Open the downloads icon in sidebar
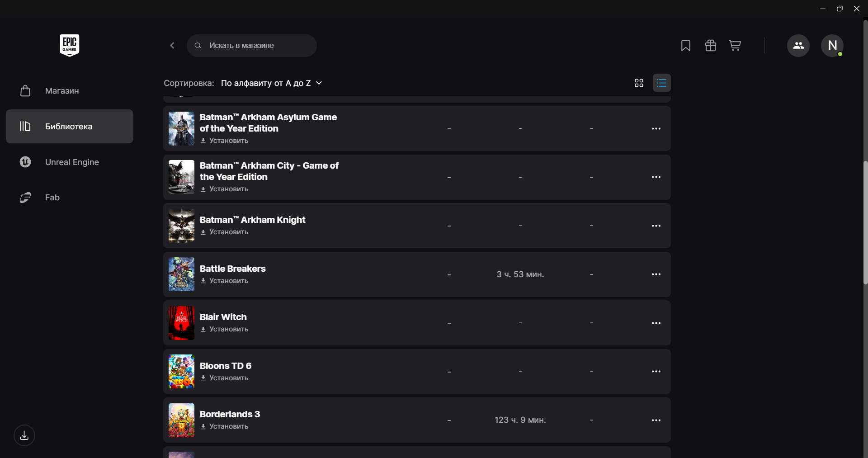Screen dimensions: 868x458 [x=24, y=435]
